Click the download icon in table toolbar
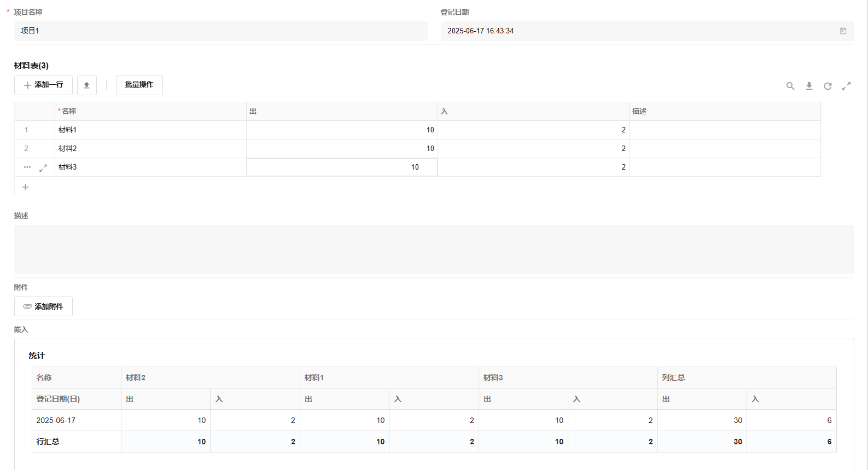The image size is (868, 470). pyautogui.click(x=809, y=86)
